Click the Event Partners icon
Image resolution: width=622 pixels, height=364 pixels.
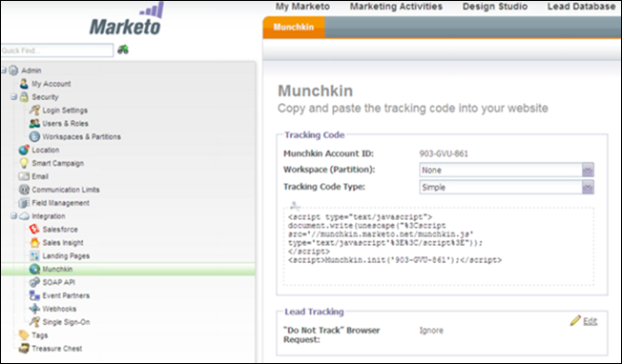34,295
